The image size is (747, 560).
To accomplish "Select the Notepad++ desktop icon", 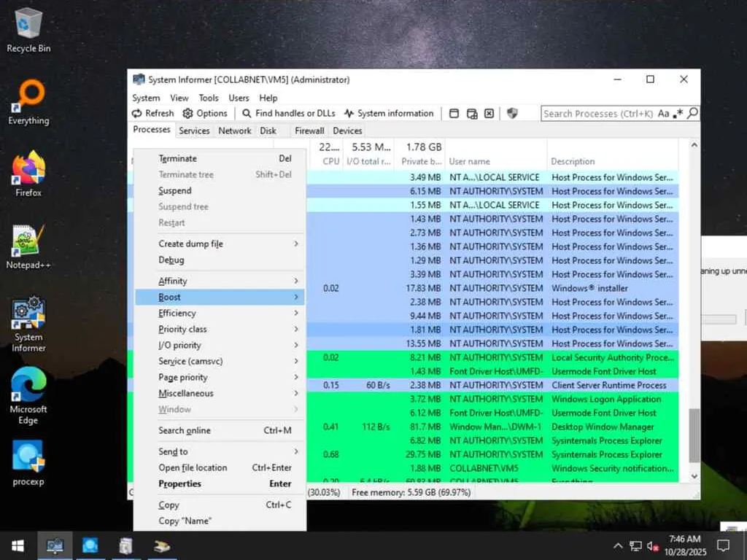I will click(28, 246).
